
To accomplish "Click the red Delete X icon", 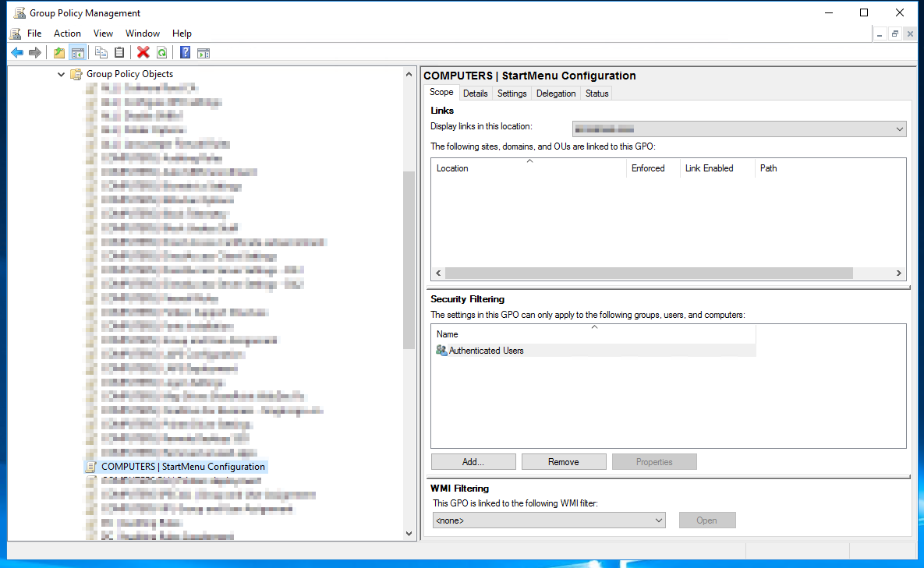I will pos(143,53).
